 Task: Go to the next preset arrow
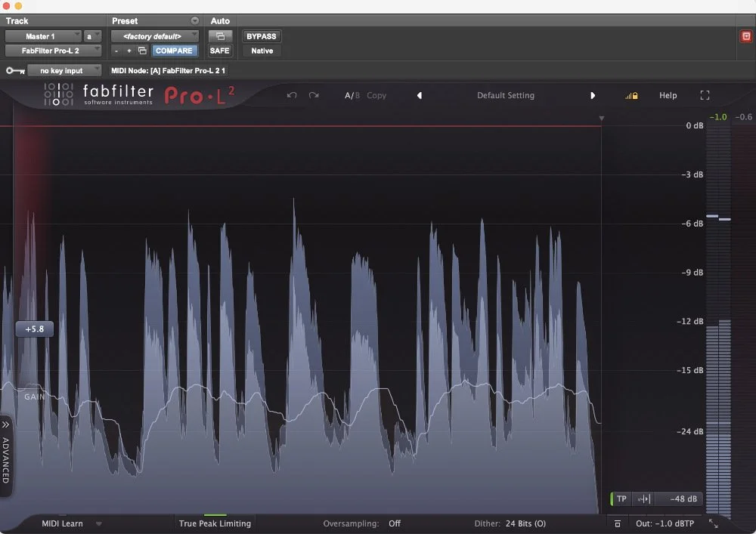click(x=593, y=95)
